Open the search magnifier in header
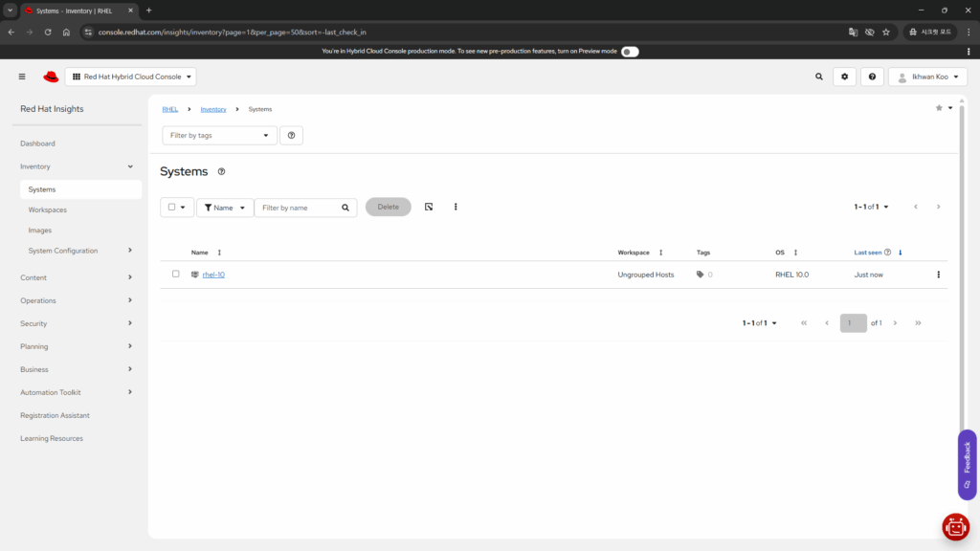Viewport: 980px width, 551px height. [x=818, y=77]
